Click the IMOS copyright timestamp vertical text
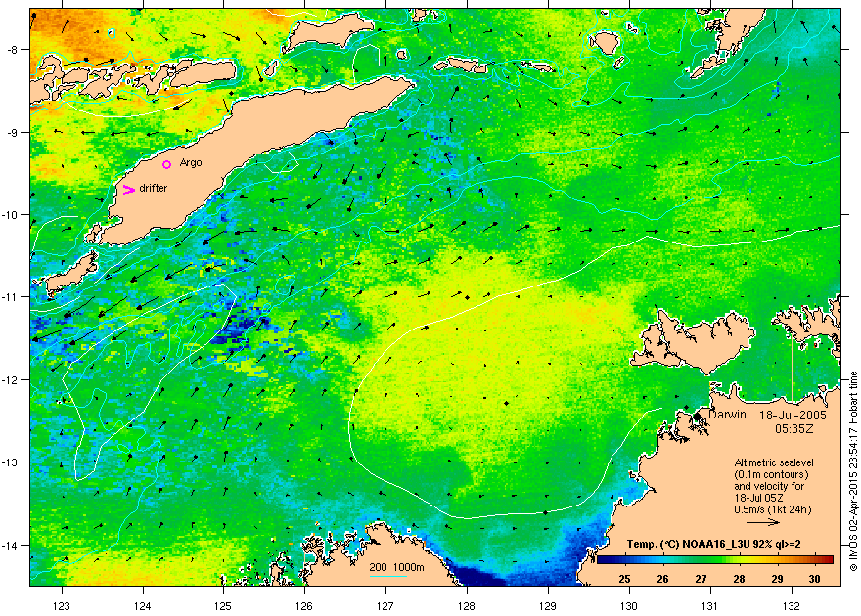The height and width of the screenshot is (616, 861). click(853, 470)
